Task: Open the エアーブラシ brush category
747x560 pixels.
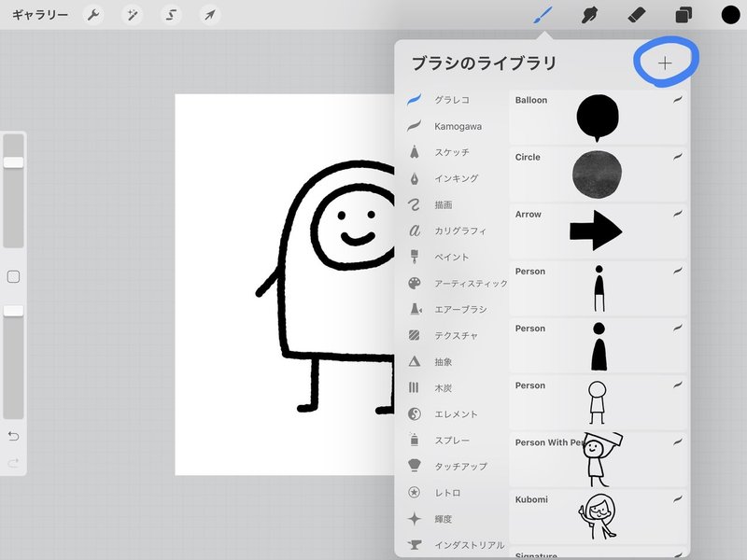Action: click(x=452, y=310)
